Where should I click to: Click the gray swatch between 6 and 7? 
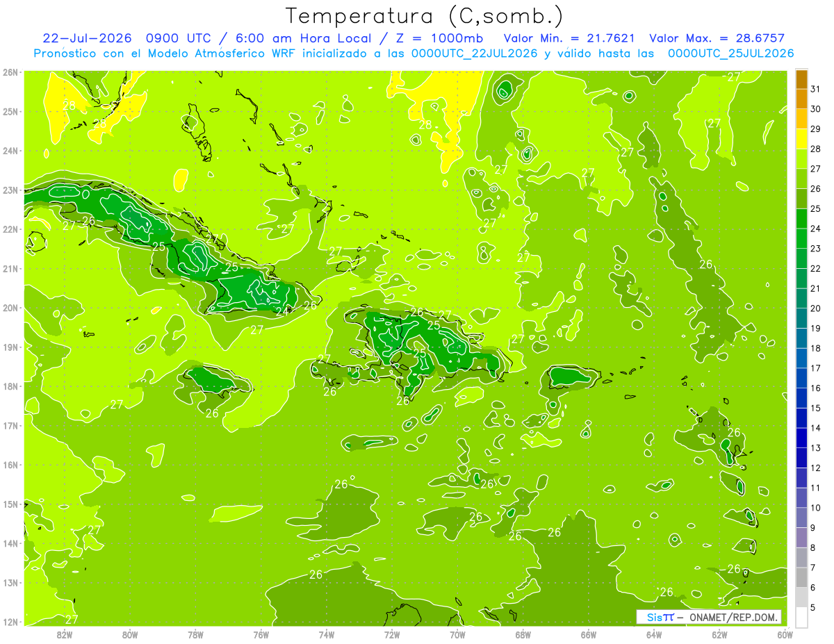801,577
